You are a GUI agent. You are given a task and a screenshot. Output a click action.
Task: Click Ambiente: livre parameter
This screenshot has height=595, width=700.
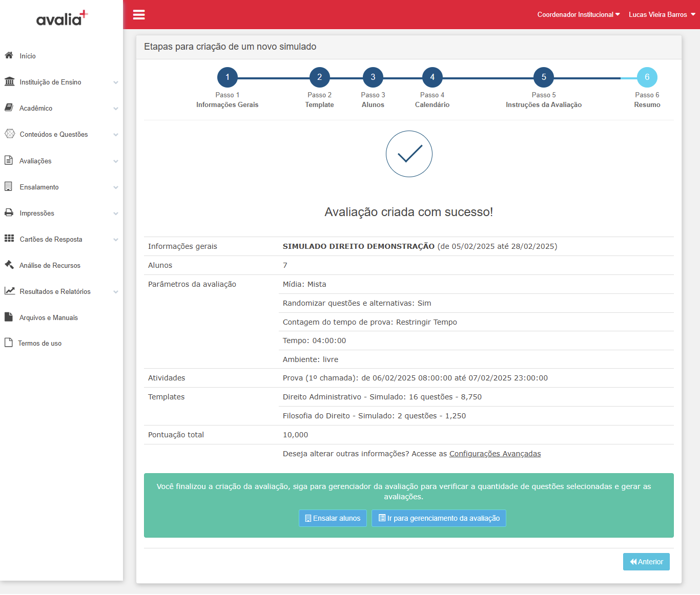tap(311, 359)
